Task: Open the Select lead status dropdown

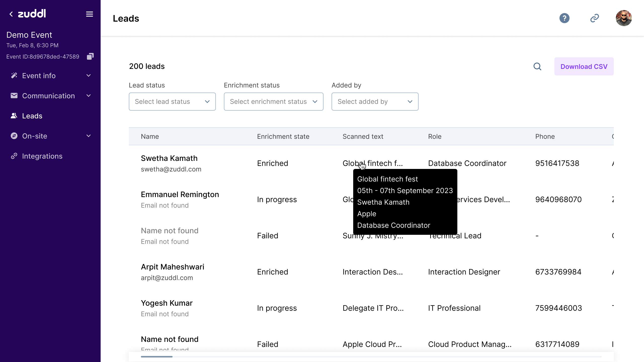Action: pyautogui.click(x=172, y=102)
